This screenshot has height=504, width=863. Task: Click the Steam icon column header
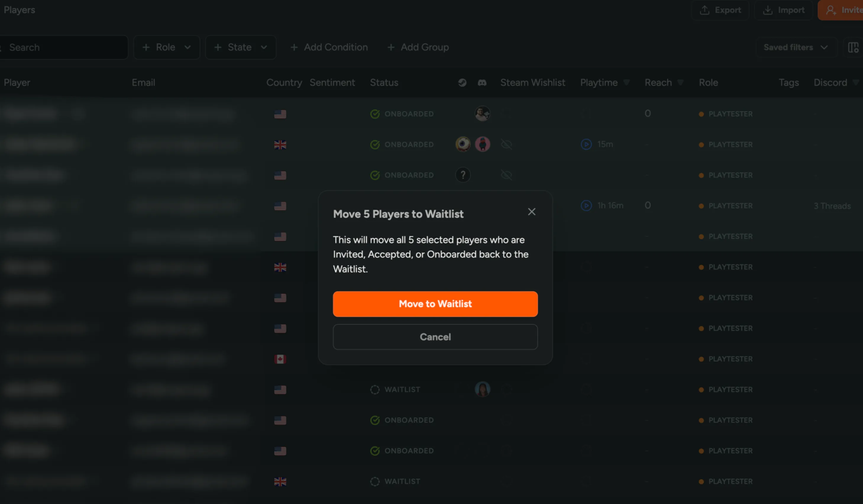tap(462, 83)
